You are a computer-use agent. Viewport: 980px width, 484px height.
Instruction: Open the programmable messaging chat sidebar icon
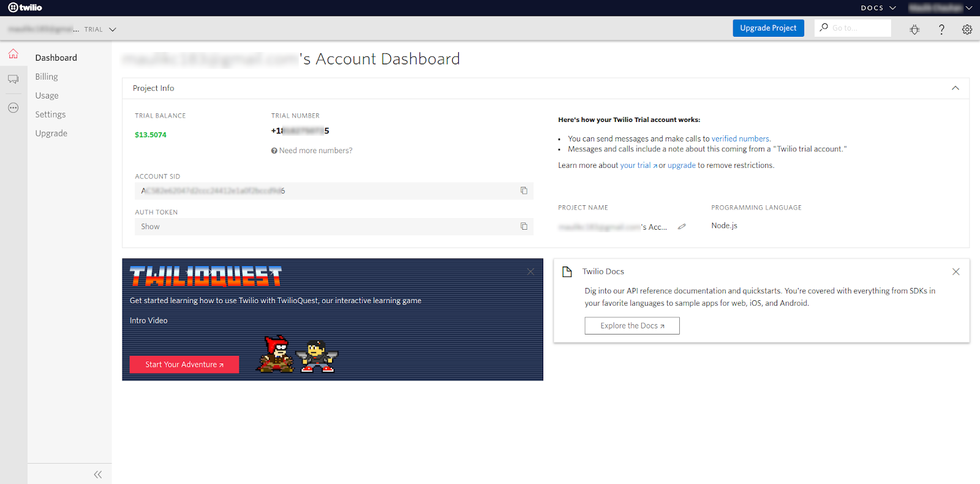13,80
